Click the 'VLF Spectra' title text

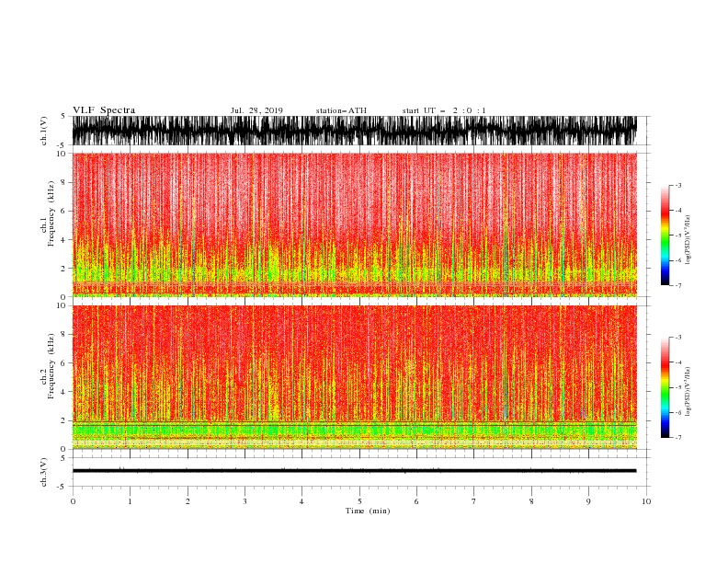[104, 110]
